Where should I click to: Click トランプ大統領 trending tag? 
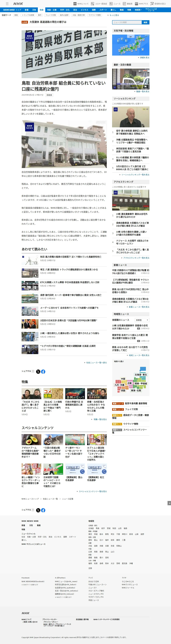(28, 15)
